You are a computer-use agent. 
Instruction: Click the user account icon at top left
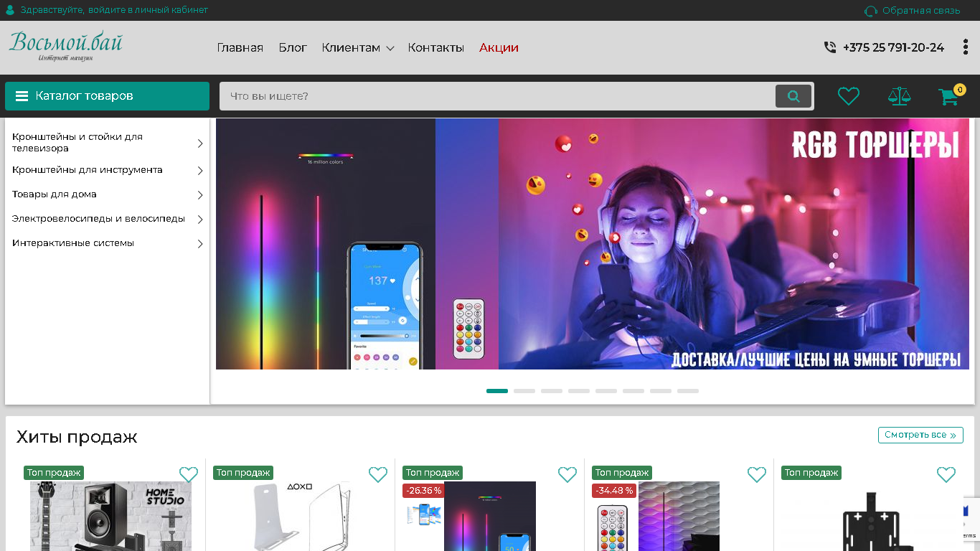(10, 10)
